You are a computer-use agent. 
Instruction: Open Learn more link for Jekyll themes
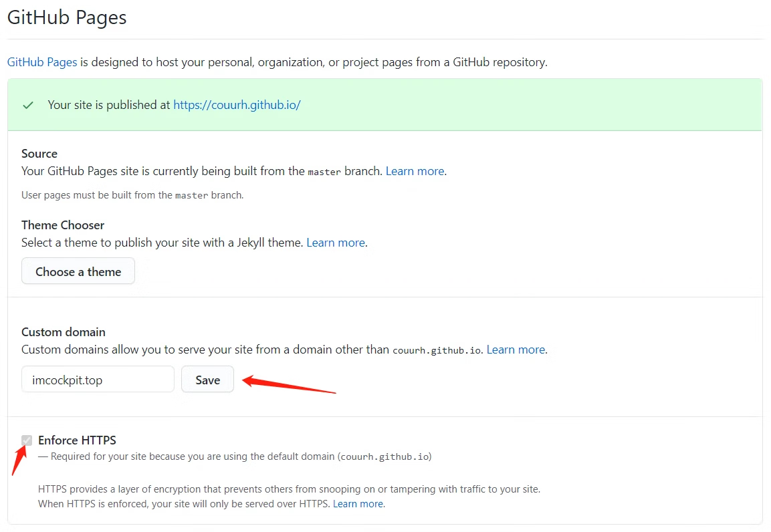click(x=336, y=243)
